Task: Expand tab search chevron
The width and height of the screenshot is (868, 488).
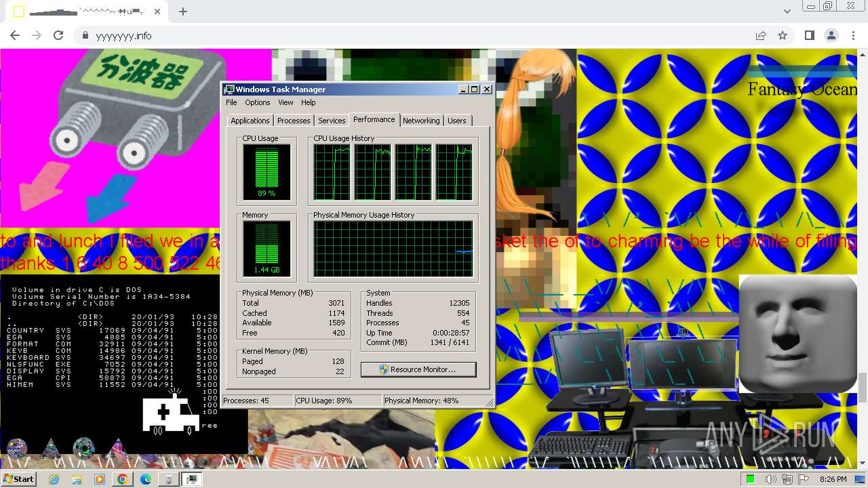Action: coord(787,12)
